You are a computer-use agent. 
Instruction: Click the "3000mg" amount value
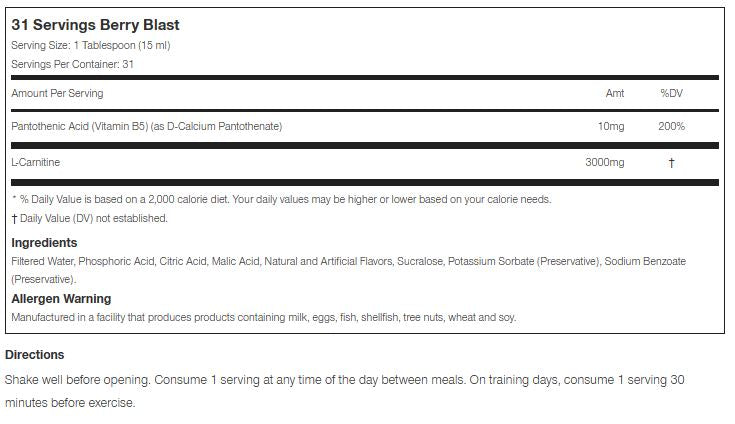[604, 162]
